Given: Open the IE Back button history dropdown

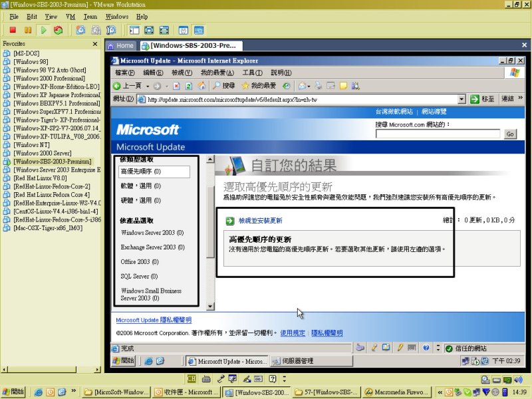Looking at the screenshot, I should coord(148,86).
